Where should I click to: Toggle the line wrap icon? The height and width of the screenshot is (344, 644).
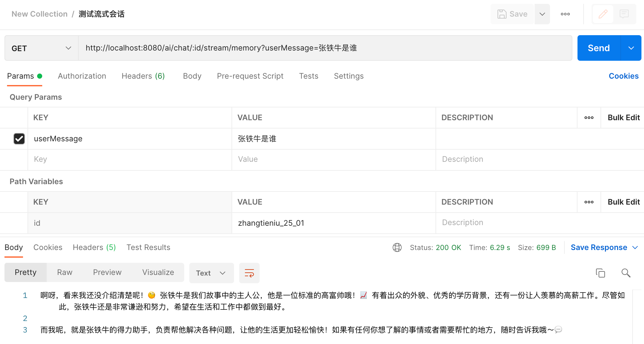[x=249, y=273]
